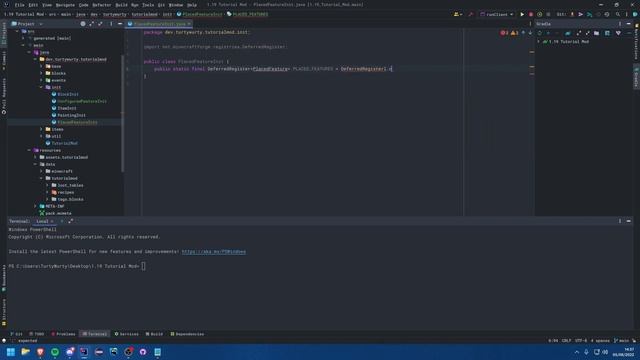Open the PowerShell aka.ms link in terminal
This screenshot has height=360, width=640.
click(x=214, y=252)
